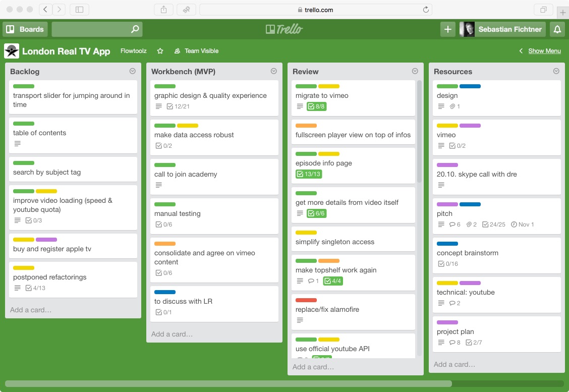
Task: Reload the trello.com page
Action: 426,10
